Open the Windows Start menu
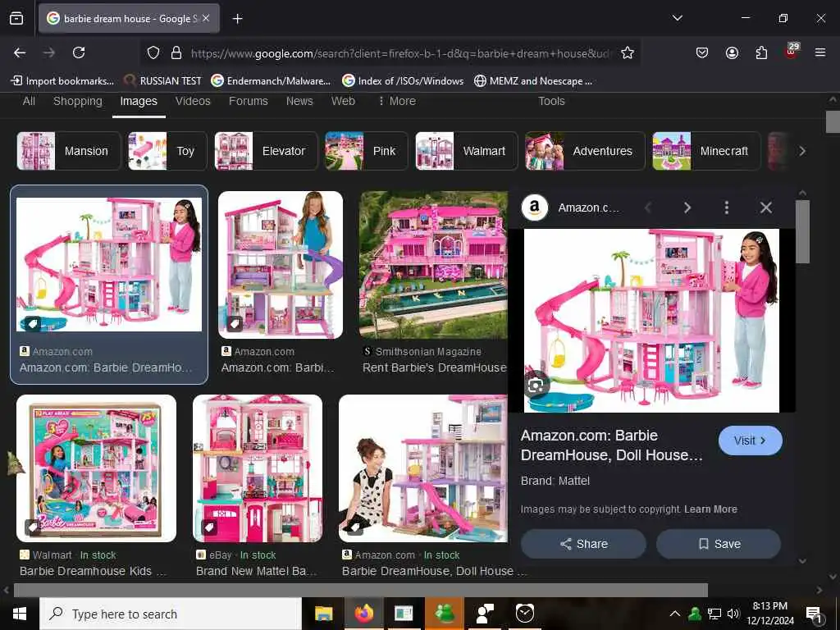Viewport: 840px width, 630px height. tap(20, 614)
